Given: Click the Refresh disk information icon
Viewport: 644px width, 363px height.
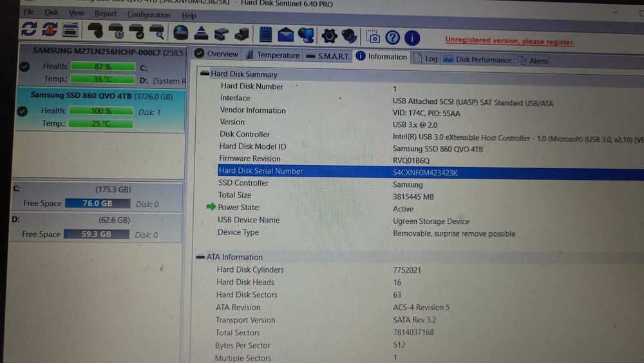Looking at the screenshot, I should [x=29, y=29].
